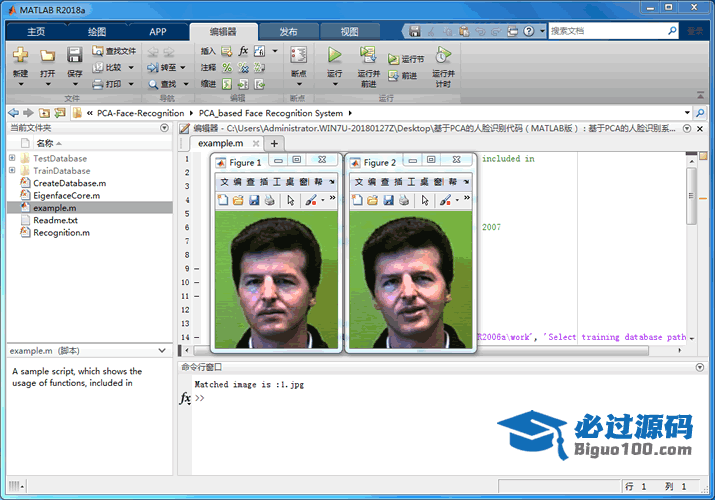Click the Run (运行) green play icon
Image resolution: width=715 pixels, height=500 pixels.
point(334,55)
